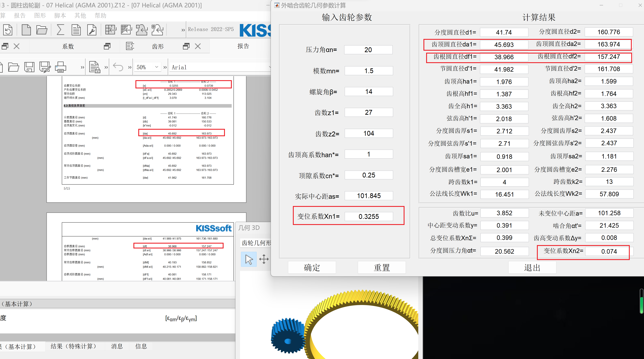
Task: Open the 其他 menu
Action: tap(80, 15)
